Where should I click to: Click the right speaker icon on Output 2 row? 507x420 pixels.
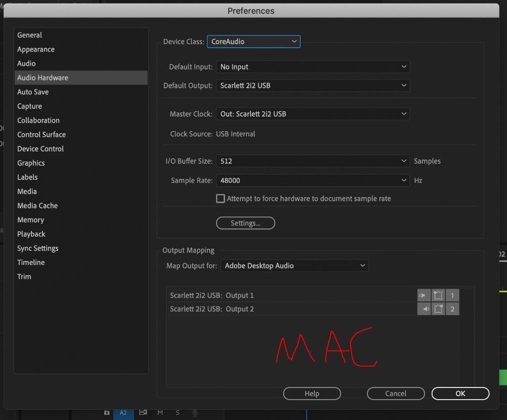pyautogui.click(x=424, y=309)
